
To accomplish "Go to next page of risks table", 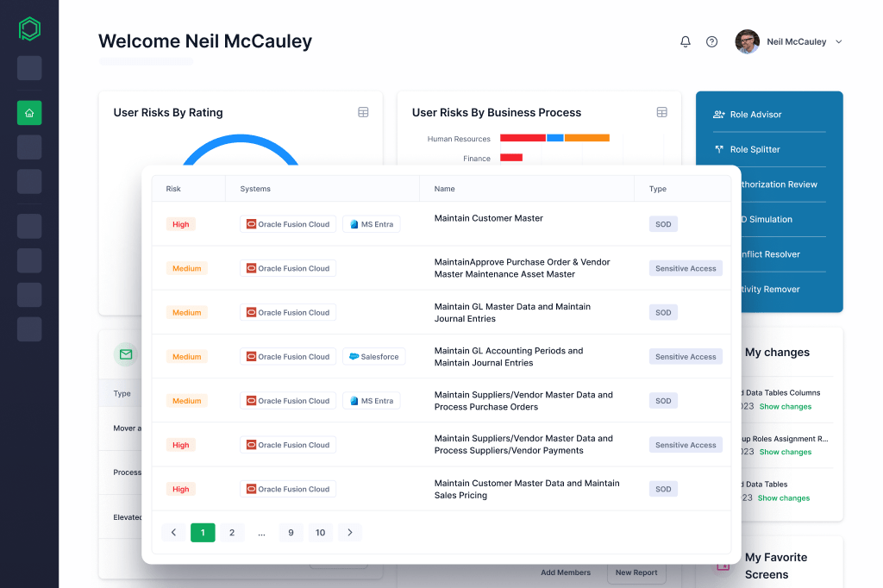I will [349, 533].
